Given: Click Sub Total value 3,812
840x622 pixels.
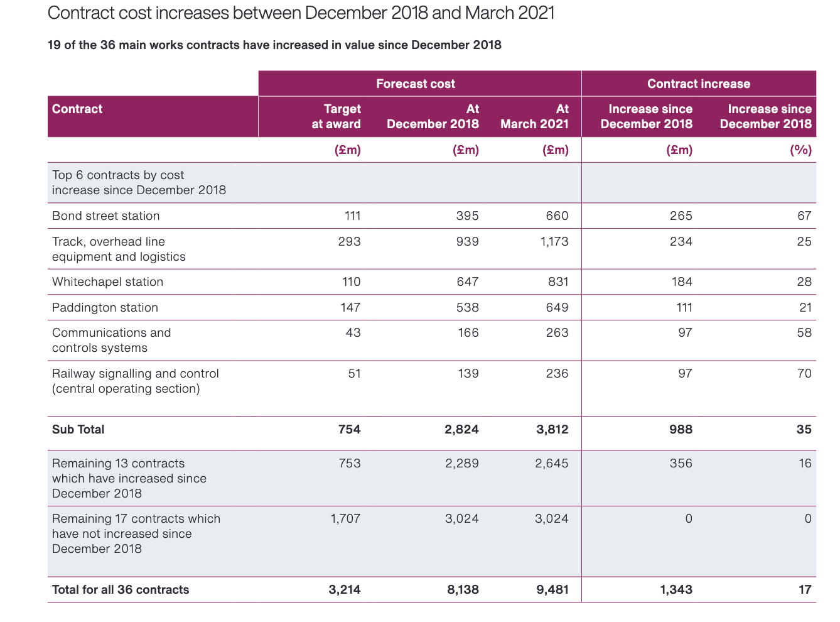Looking at the screenshot, I should [x=552, y=429].
